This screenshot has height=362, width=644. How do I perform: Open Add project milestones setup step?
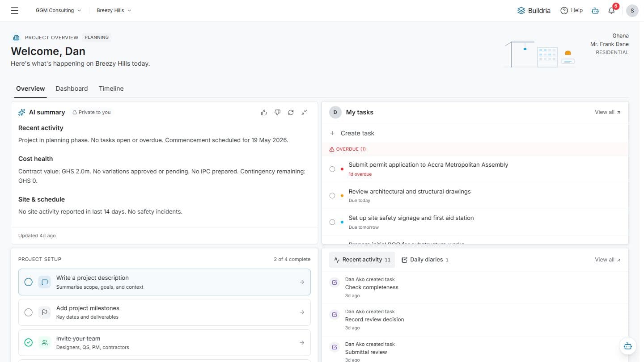click(x=165, y=312)
